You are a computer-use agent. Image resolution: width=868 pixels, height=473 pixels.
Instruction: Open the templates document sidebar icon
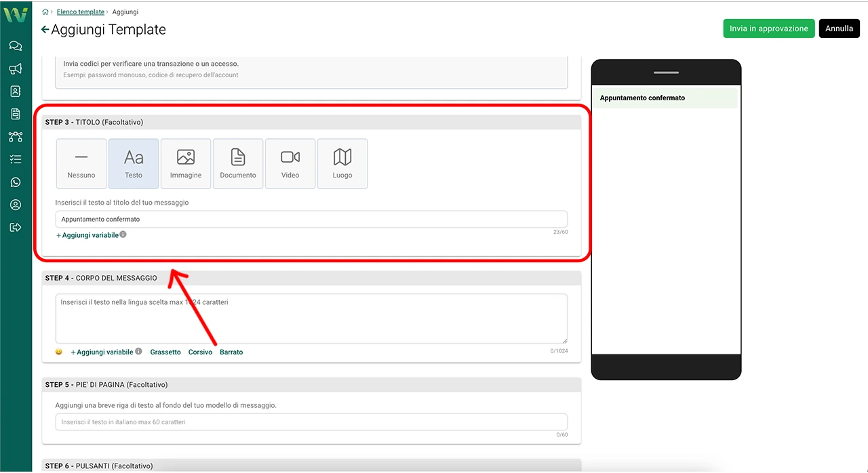[x=16, y=114]
